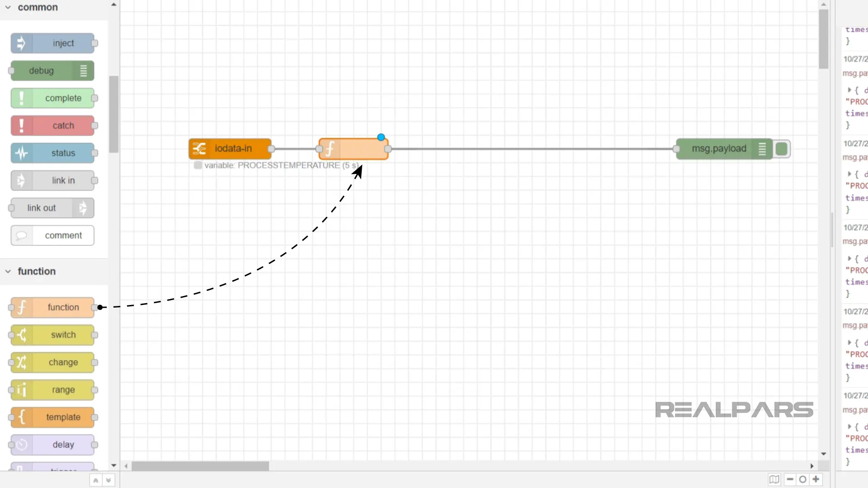Select the link out node icon
868x488 pixels.
(83, 208)
